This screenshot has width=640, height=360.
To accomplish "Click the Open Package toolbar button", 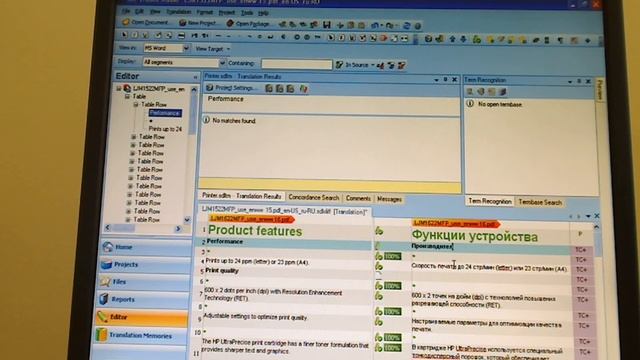I will coord(248,24).
